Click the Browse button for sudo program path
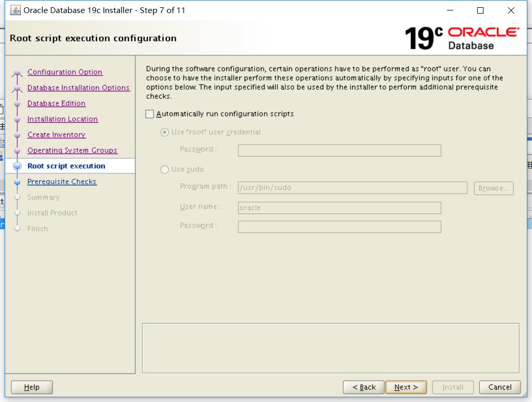532x402 pixels. coord(492,188)
